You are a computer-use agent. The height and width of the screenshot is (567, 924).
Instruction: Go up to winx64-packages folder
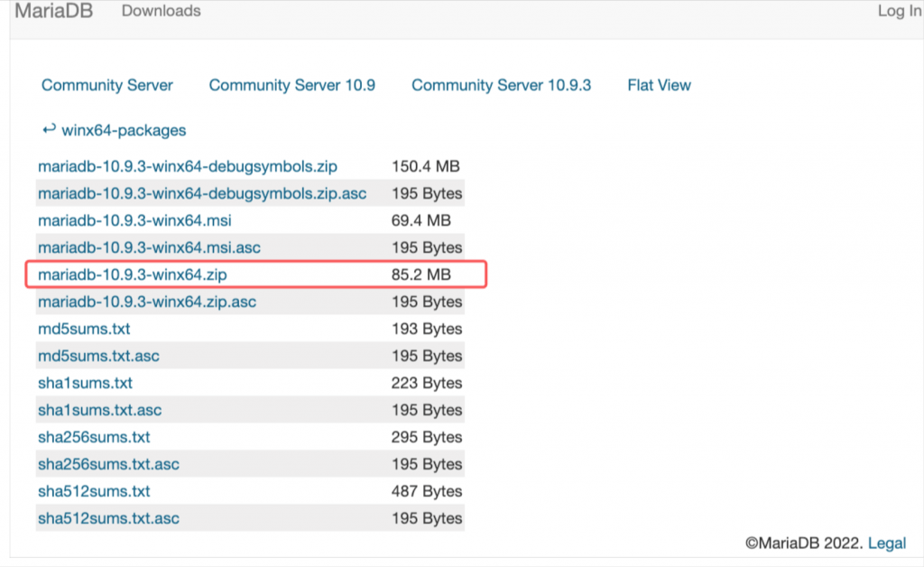124,131
